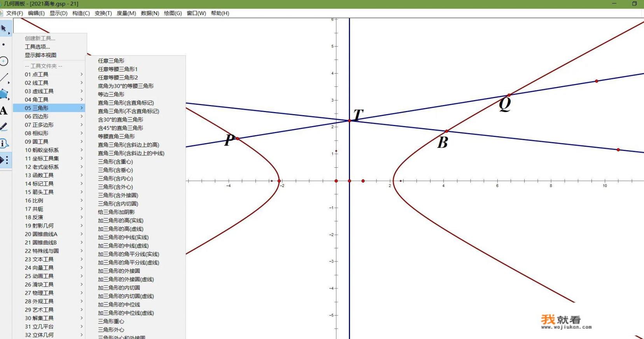Open the 度量(M) menu
644x339 pixels.
(126, 13)
